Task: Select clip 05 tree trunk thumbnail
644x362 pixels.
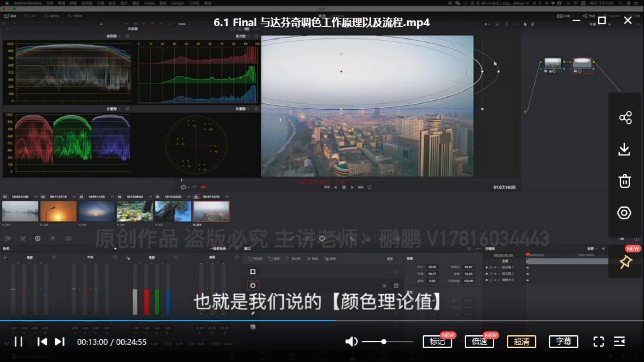Action: (x=173, y=211)
